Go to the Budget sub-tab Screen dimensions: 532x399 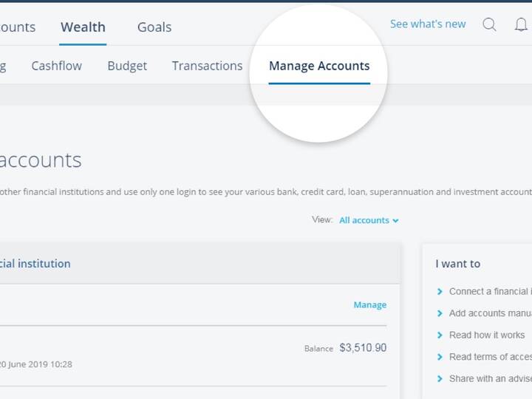click(x=127, y=66)
